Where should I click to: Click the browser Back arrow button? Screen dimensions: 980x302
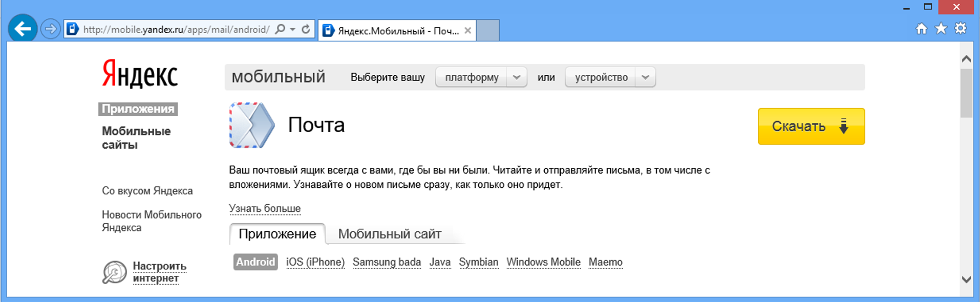coord(23,29)
